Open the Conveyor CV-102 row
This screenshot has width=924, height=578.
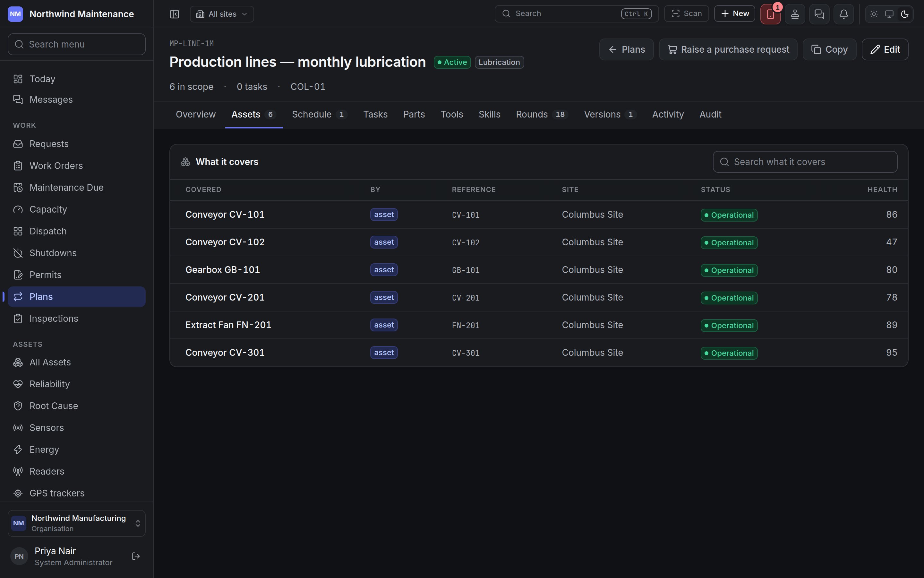coord(539,242)
